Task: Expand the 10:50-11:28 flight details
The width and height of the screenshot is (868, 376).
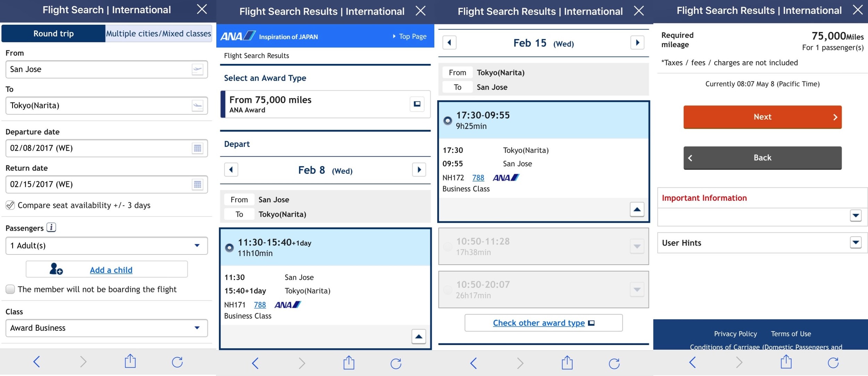Action: point(637,246)
